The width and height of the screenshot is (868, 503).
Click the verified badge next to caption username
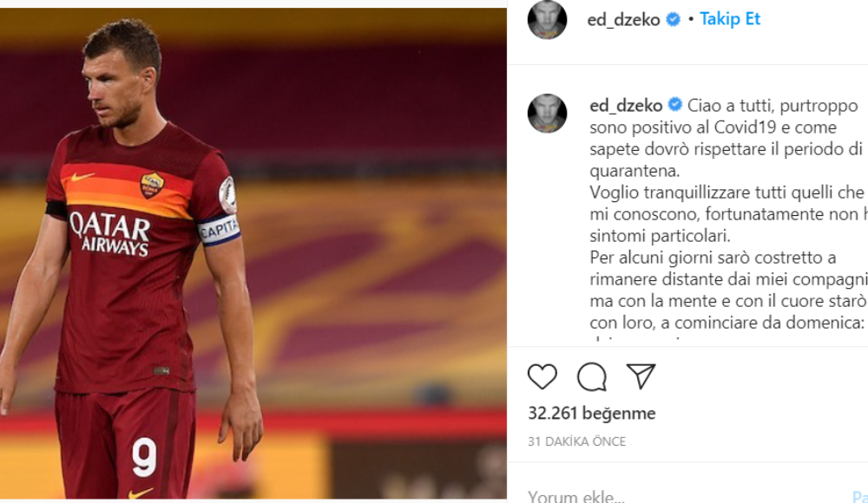point(674,105)
